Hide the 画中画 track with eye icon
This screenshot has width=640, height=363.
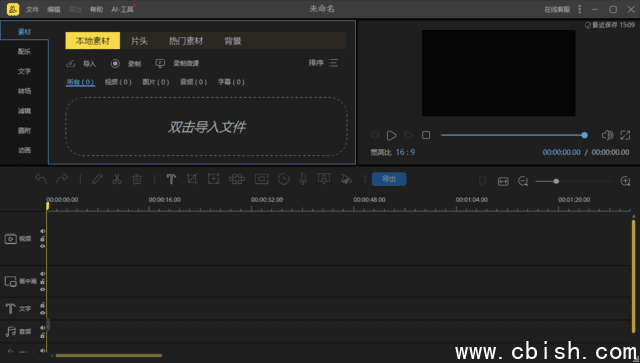click(x=42, y=290)
